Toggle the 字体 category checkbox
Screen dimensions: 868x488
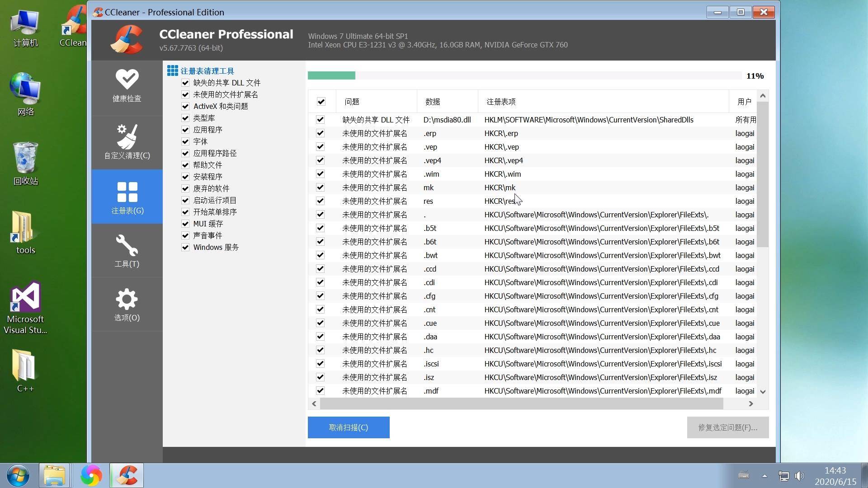[x=185, y=141]
